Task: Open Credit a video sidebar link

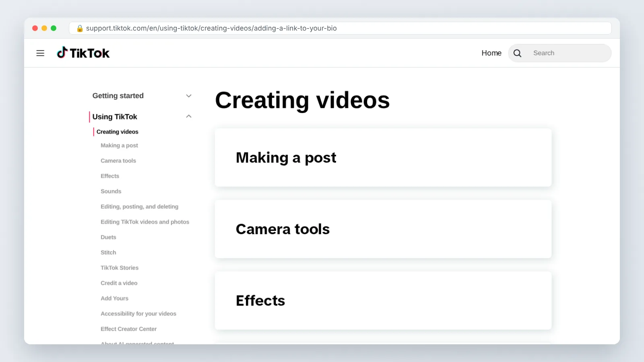Action: click(x=119, y=283)
